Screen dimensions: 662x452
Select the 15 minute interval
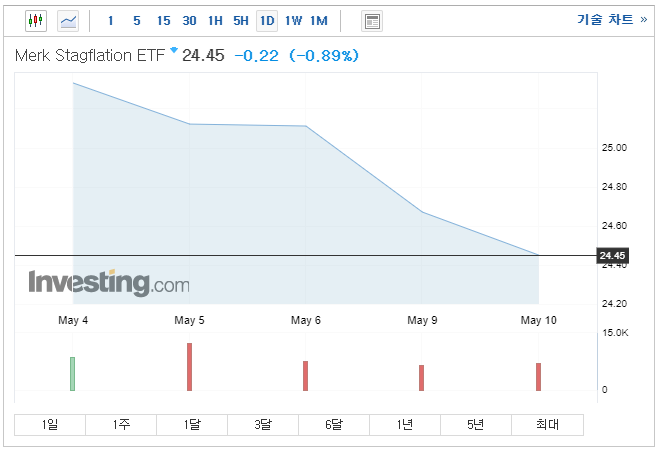163,21
